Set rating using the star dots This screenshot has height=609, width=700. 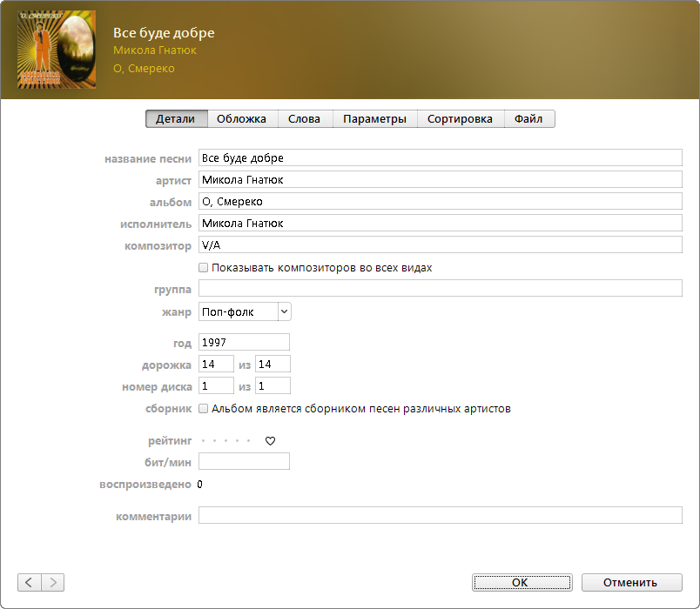tap(225, 441)
